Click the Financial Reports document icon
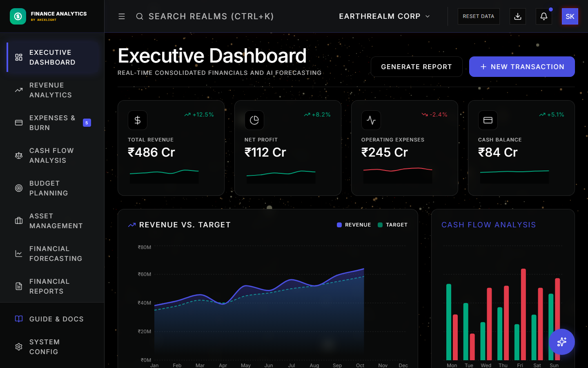 (x=19, y=286)
